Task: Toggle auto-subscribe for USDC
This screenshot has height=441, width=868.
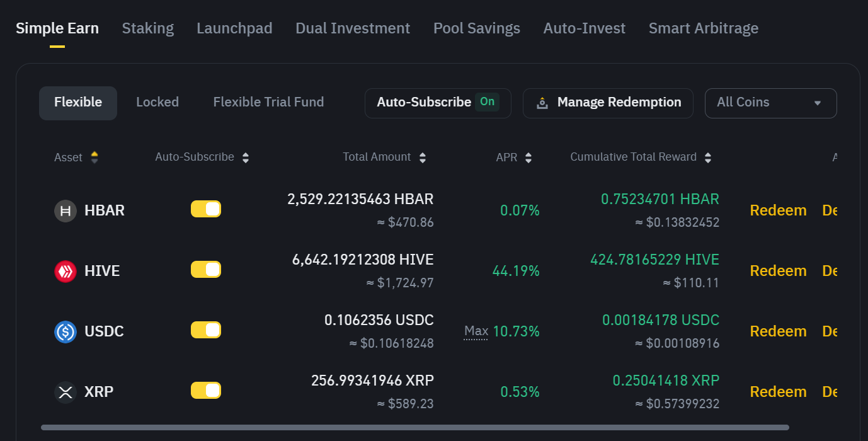Action: [x=206, y=330]
